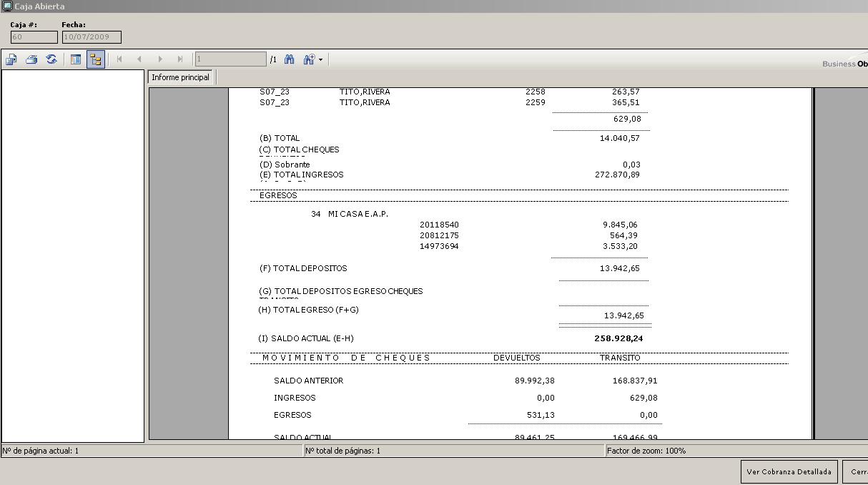Toggle the parameter panel icon
868x485 pixels.
(76, 59)
